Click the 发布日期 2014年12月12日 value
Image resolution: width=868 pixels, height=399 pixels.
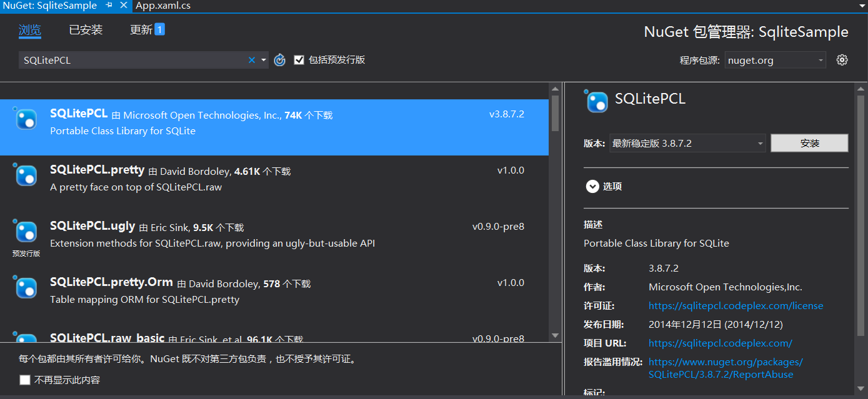click(716, 325)
